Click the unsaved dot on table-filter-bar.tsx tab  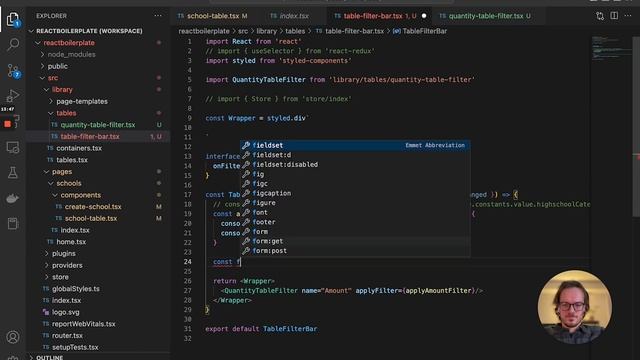(424, 16)
